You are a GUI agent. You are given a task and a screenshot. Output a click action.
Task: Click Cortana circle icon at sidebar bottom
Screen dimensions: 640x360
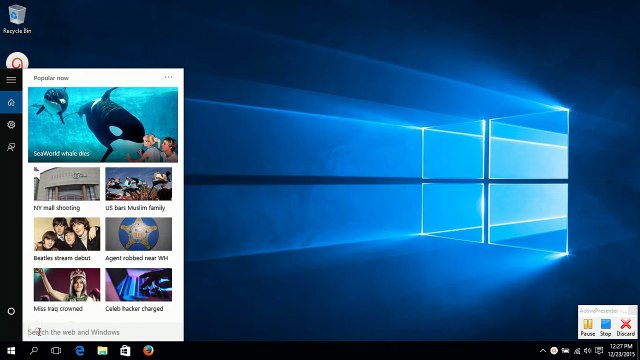pos(11,311)
